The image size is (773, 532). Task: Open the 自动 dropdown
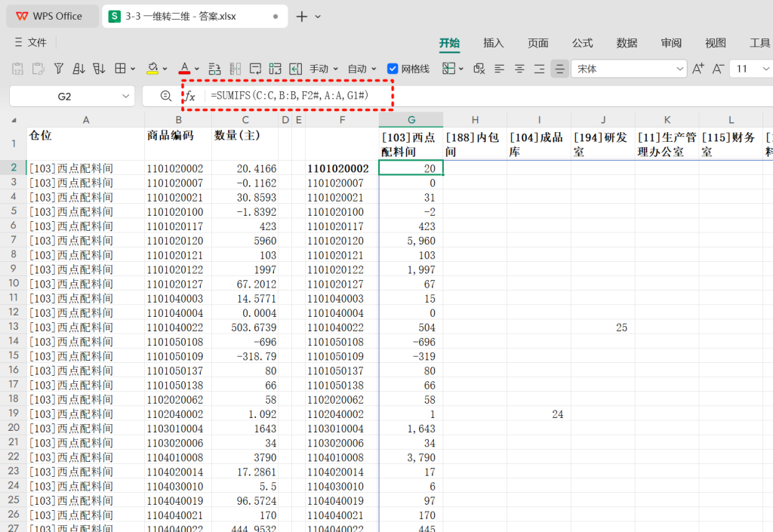pyautogui.click(x=362, y=69)
